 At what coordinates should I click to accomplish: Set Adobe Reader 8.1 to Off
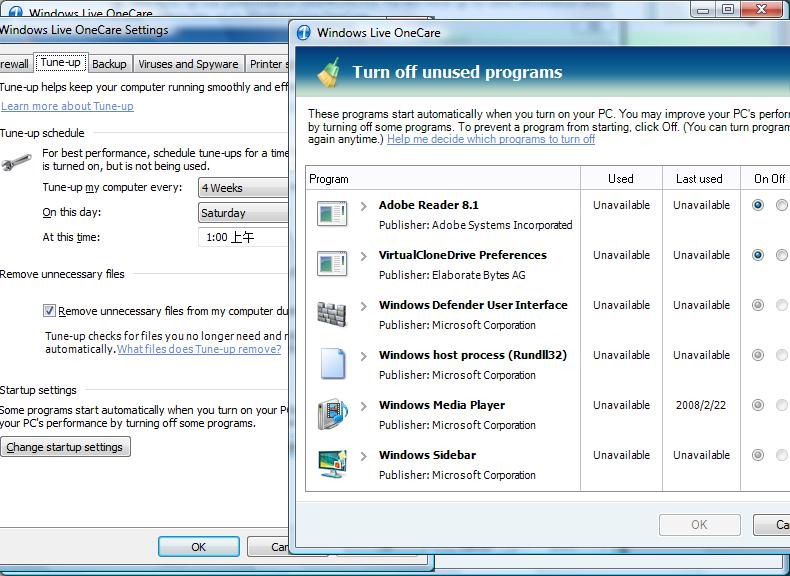click(782, 205)
